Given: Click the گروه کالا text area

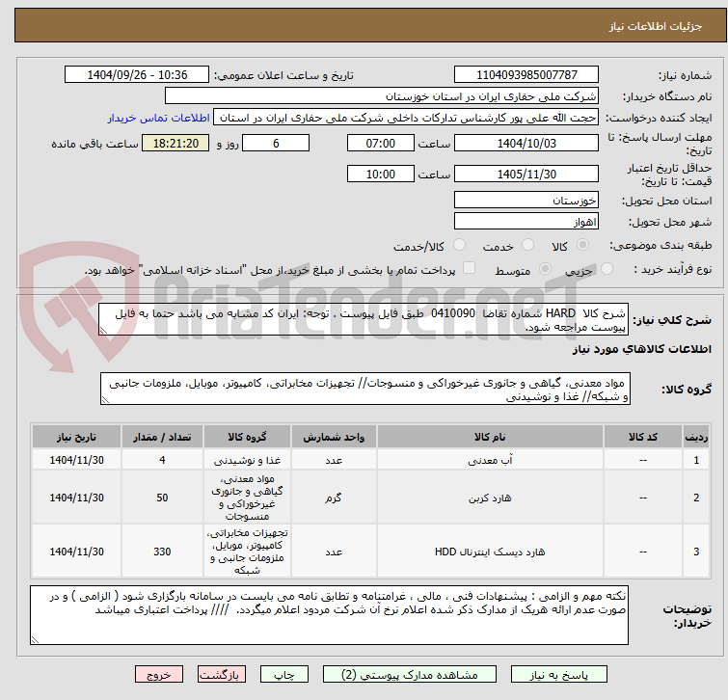Looking at the screenshot, I should [x=365, y=389].
